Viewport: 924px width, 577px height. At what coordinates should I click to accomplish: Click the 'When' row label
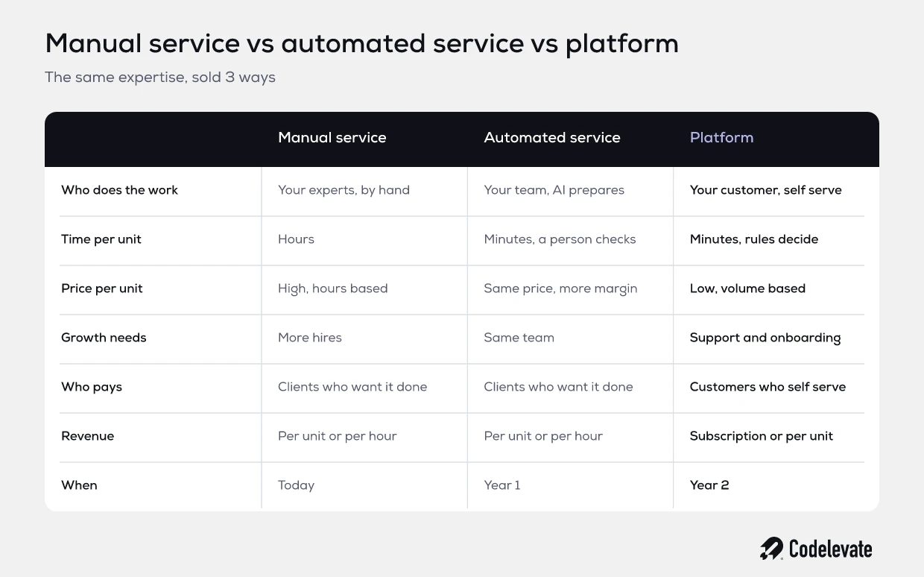tap(79, 485)
